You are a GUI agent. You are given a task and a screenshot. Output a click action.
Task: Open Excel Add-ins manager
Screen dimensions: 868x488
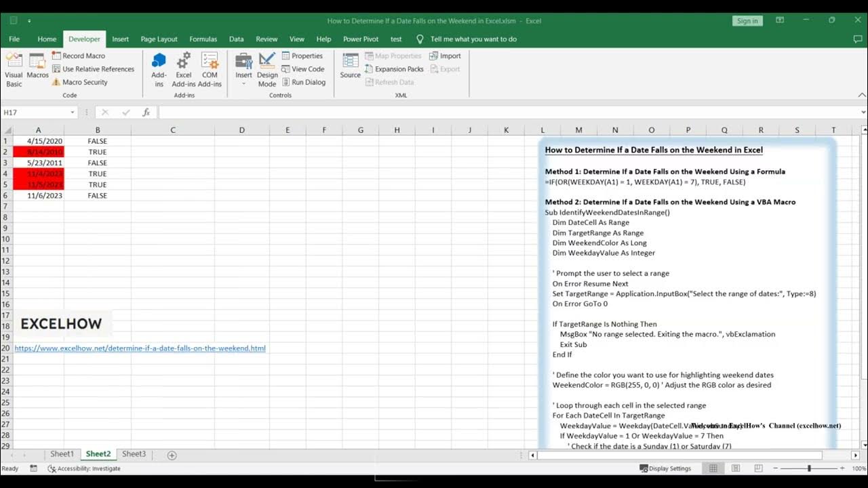pyautogui.click(x=184, y=70)
